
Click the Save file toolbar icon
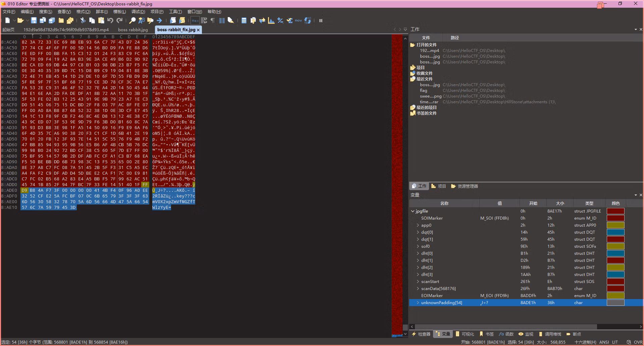[34, 20]
